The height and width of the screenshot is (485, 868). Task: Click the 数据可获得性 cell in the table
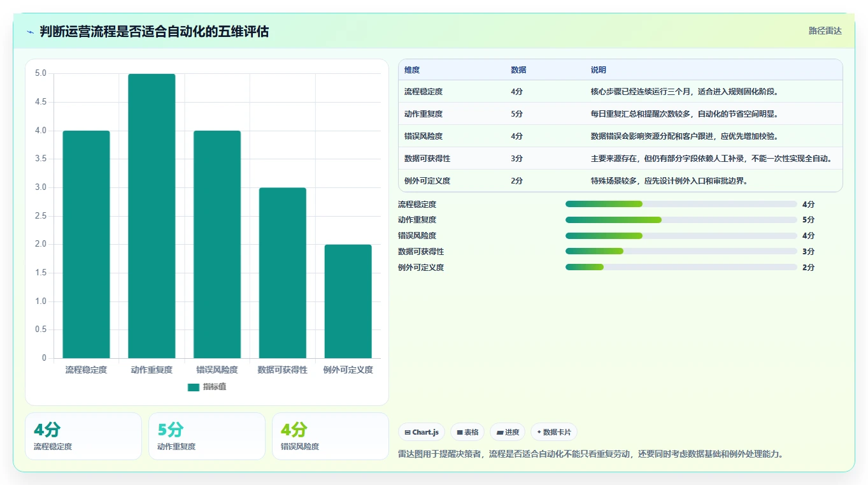pos(427,159)
